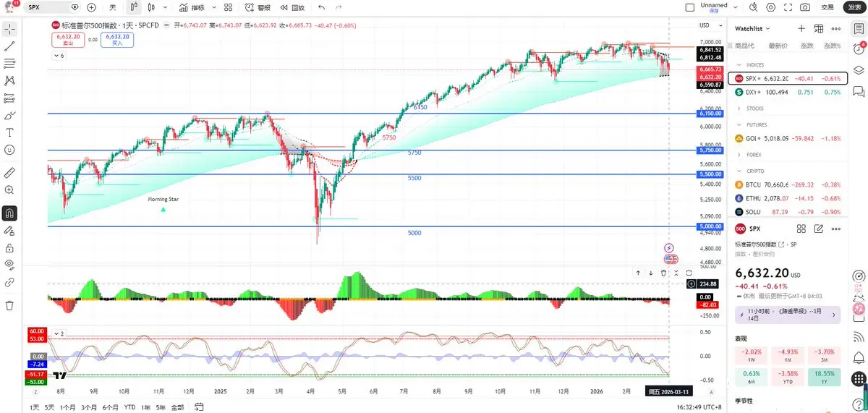Image resolution: width=868 pixels, height=413 pixels.
Task: Open the forecasting and measurement tools
Action: tap(9, 98)
